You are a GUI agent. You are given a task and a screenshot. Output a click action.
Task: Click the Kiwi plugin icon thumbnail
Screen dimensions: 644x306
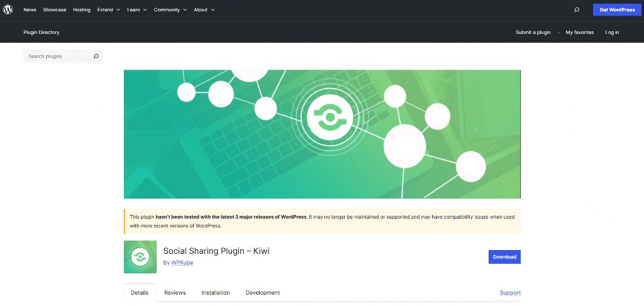pyautogui.click(x=140, y=257)
